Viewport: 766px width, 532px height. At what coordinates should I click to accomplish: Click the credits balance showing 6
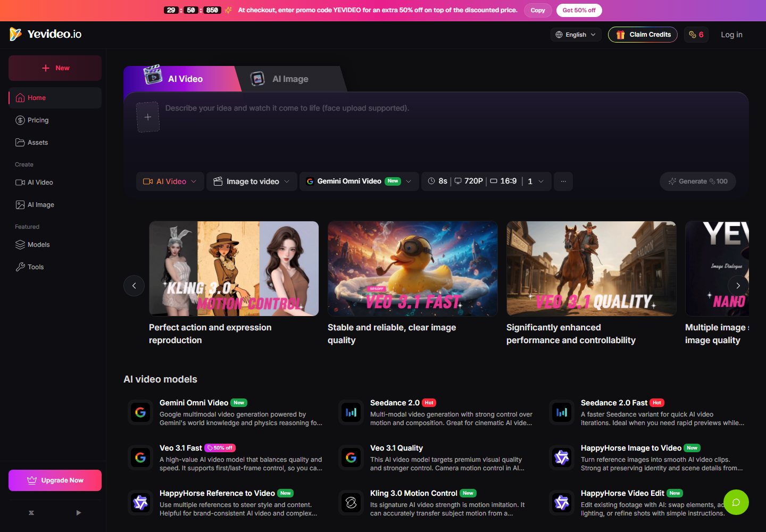pos(696,35)
